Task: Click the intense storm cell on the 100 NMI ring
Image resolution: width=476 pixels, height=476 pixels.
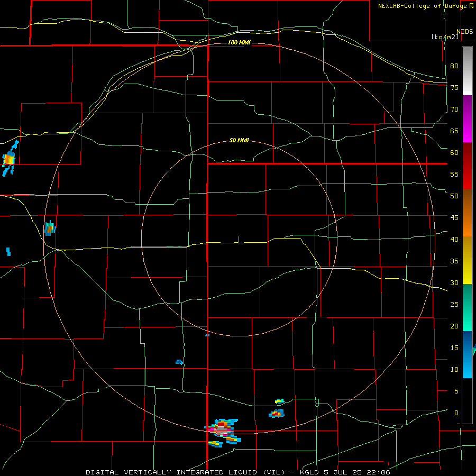Action: click(223, 430)
